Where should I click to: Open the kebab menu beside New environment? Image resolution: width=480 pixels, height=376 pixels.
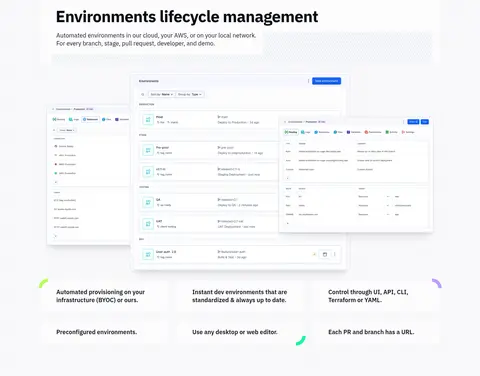308,81
